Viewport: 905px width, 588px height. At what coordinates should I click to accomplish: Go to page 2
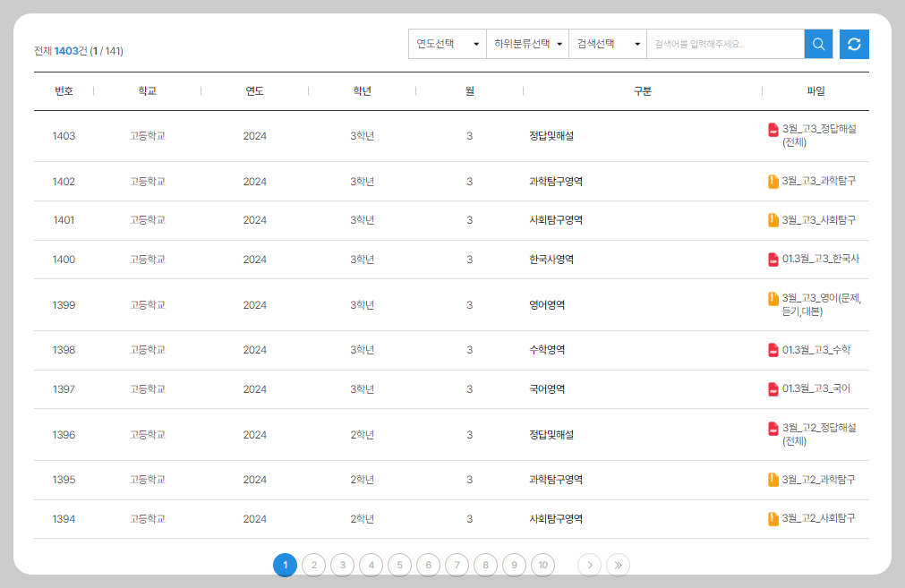pyautogui.click(x=314, y=565)
